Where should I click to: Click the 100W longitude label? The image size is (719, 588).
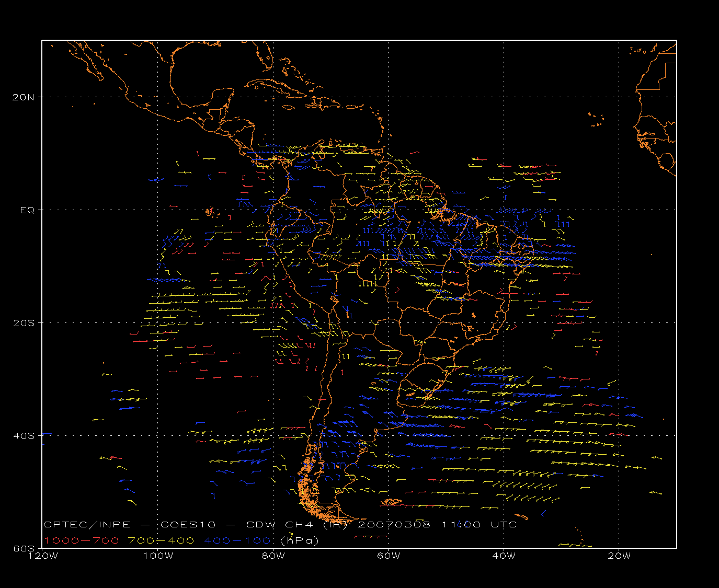pyautogui.click(x=158, y=556)
